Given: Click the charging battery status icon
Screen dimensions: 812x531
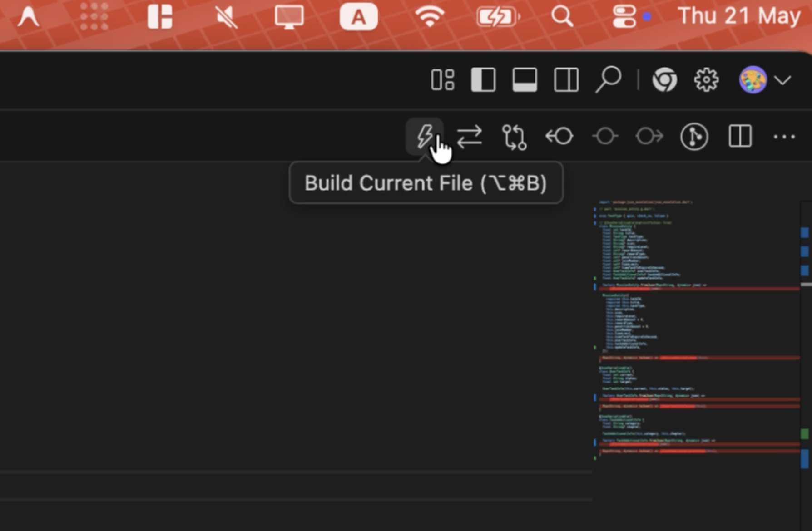Looking at the screenshot, I should click(498, 17).
